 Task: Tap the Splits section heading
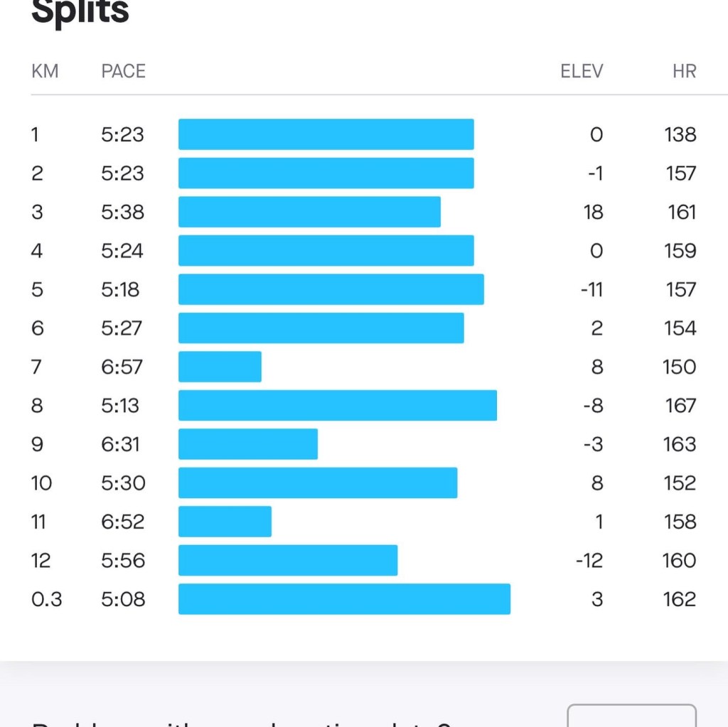(80, 13)
